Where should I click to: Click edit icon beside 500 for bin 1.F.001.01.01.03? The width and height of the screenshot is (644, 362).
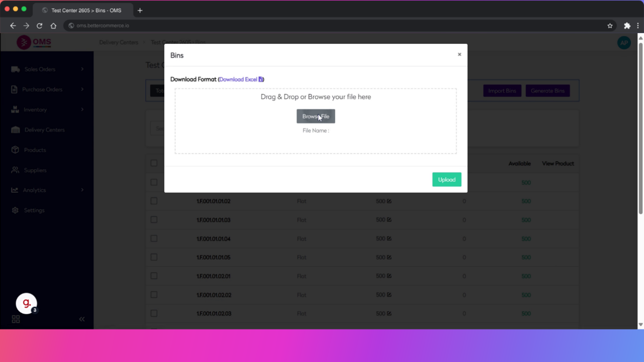[x=389, y=220]
